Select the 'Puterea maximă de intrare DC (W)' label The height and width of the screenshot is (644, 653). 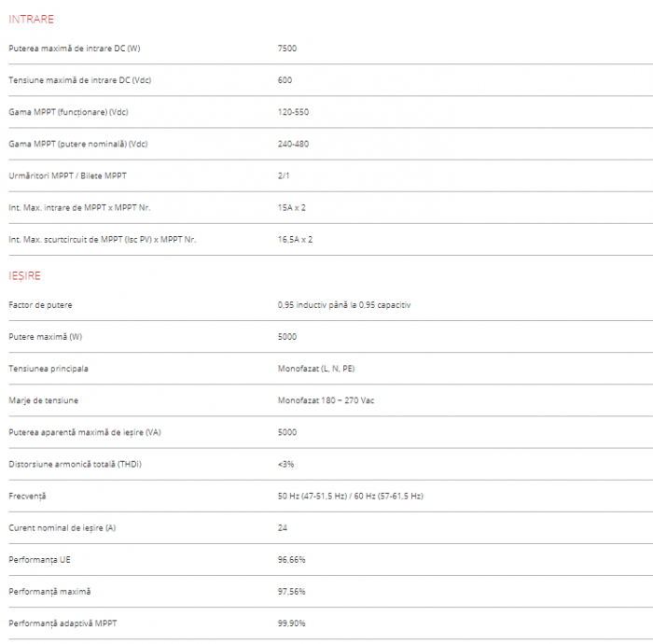pyautogui.click(x=74, y=49)
